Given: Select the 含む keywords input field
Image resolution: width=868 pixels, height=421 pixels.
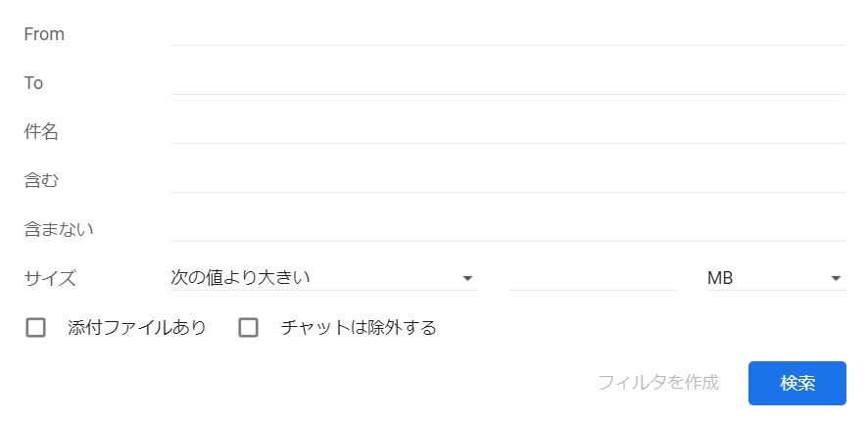Looking at the screenshot, I should click(x=507, y=180).
